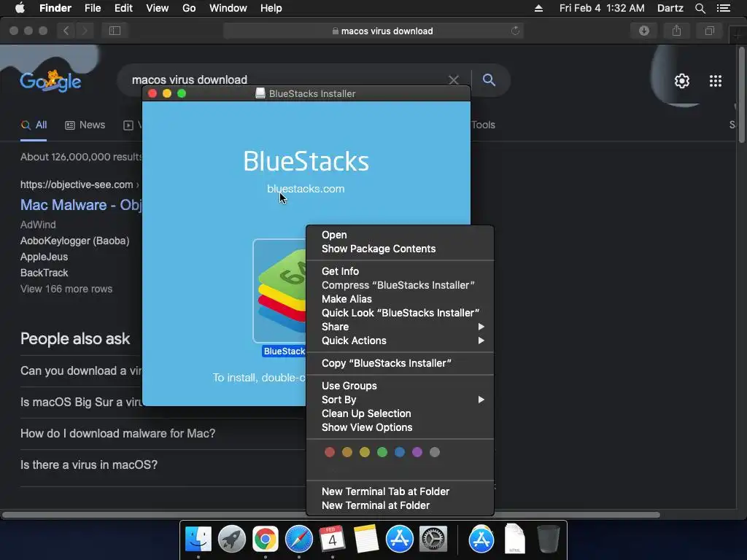This screenshot has width=747, height=560.
Task: Choose New Terminal at Folder
Action: click(400, 505)
